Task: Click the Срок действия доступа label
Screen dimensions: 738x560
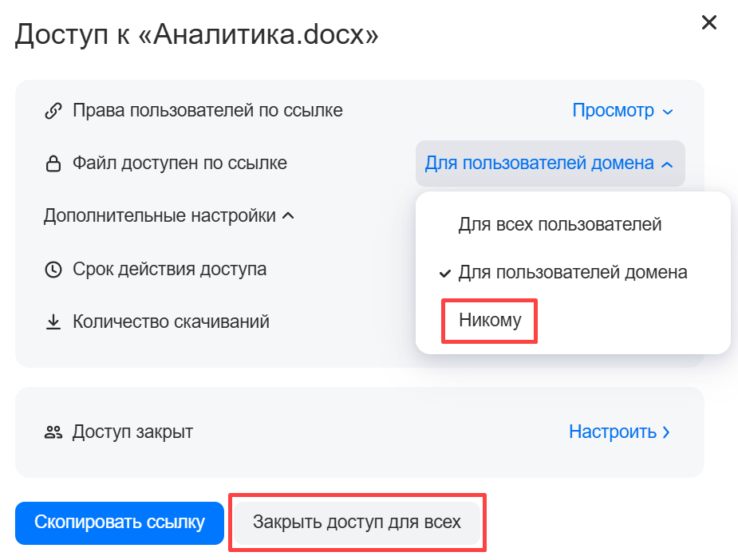Action: (x=169, y=270)
